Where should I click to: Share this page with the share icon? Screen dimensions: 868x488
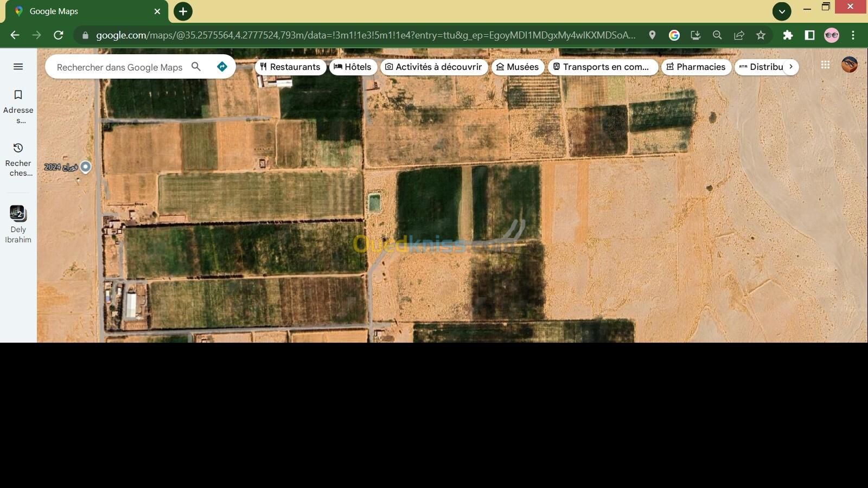739,35
